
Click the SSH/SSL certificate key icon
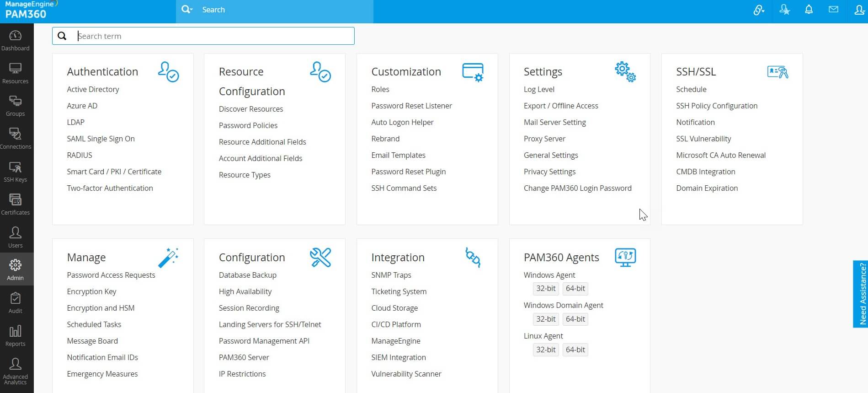tap(777, 72)
